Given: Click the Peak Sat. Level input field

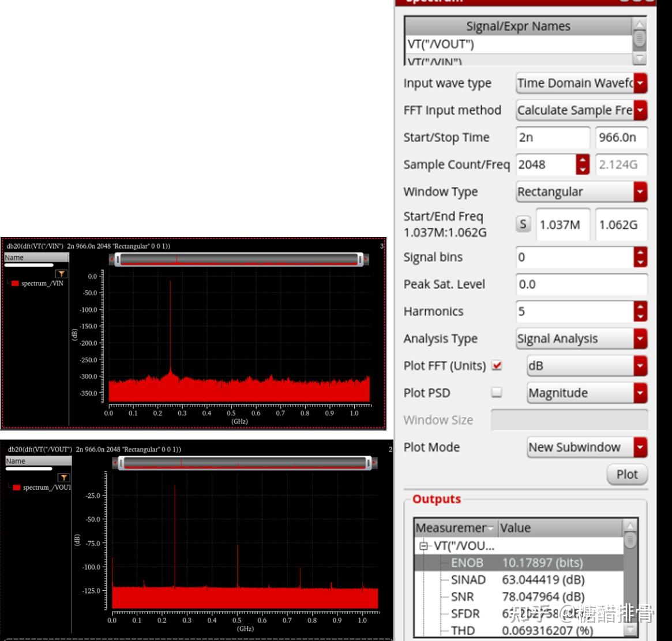Looking at the screenshot, I should pos(581,284).
